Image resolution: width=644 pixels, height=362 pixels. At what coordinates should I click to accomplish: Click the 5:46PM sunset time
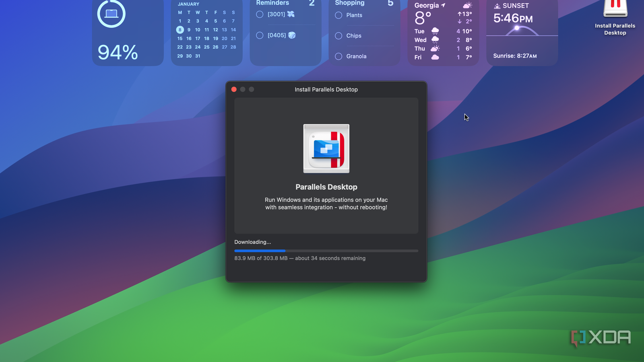pyautogui.click(x=513, y=18)
